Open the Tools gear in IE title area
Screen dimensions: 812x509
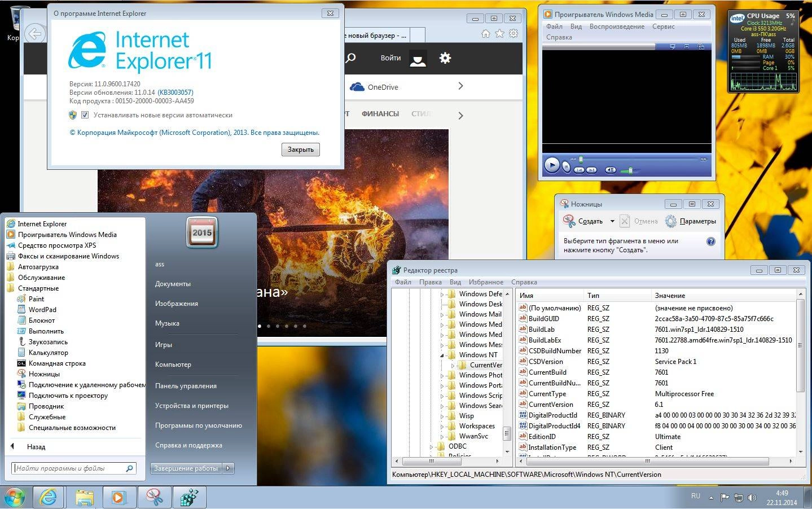pyautogui.click(x=513, y=34)
